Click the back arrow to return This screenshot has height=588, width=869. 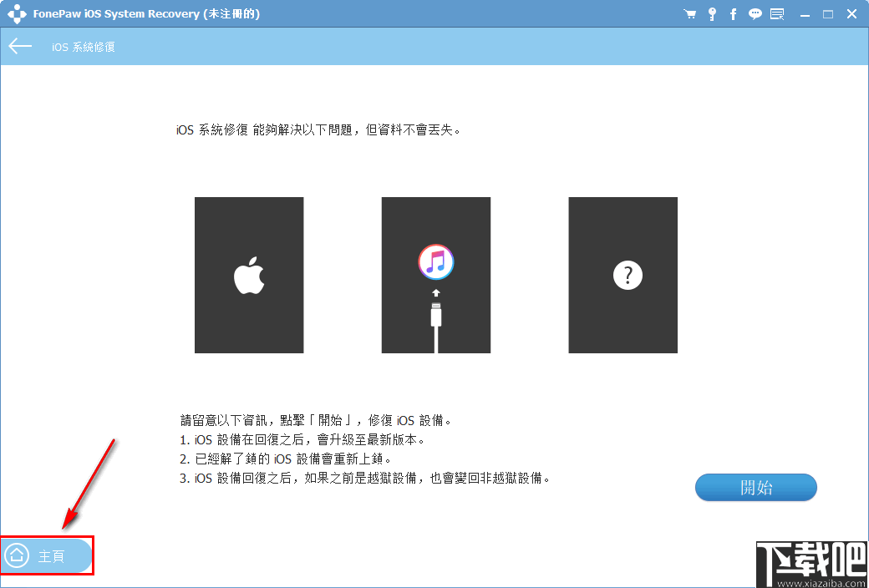click(x=20, y=46)
